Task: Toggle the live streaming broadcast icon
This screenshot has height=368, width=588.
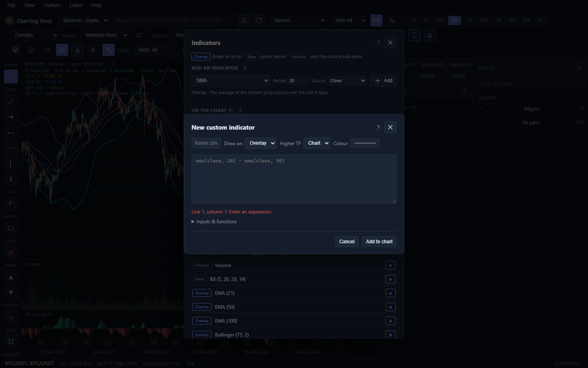Action: click(x=376, y=20)
